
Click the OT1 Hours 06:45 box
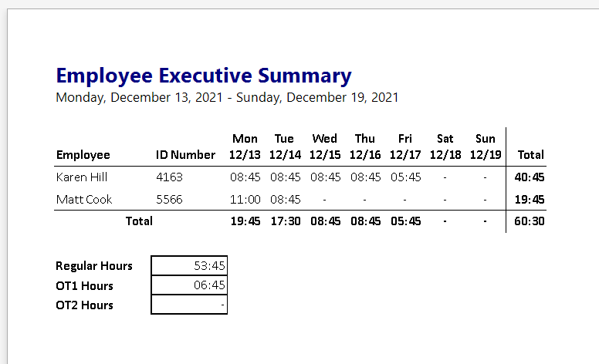(x=190, y=285)
